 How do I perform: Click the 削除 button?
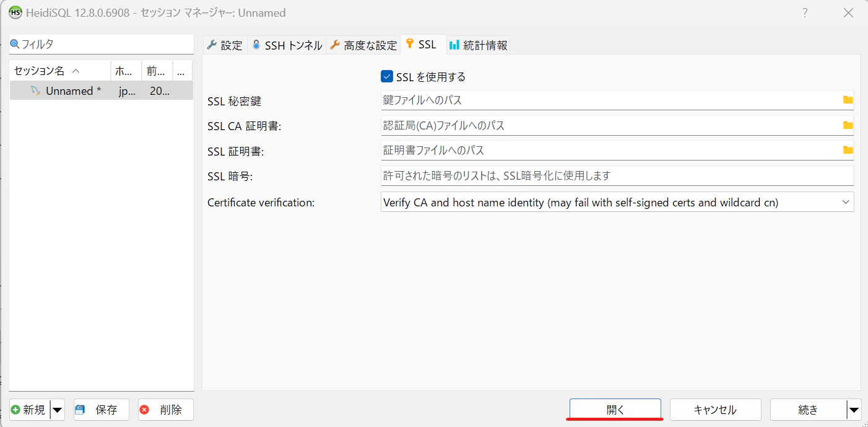(x=165, y=410)
